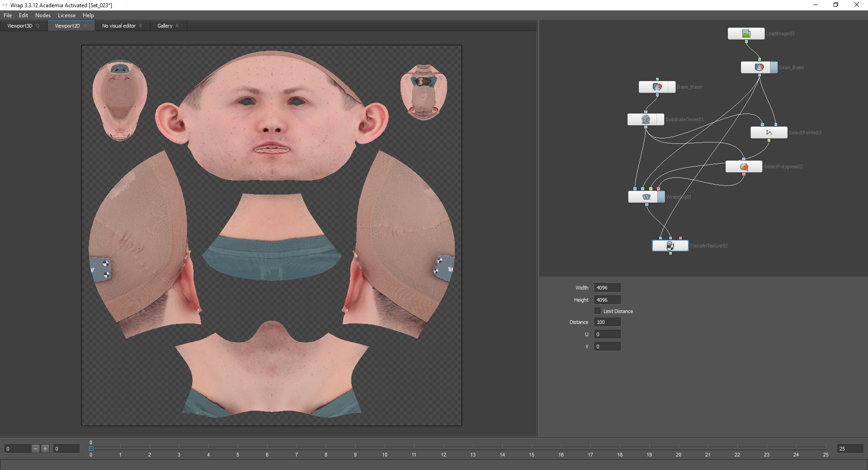868x470 pixels.
Task: Open the License menu
Action: click(66, 15)
